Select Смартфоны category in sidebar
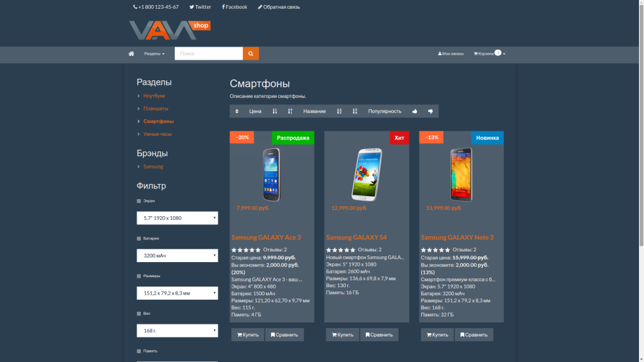 tap(158, 121)
